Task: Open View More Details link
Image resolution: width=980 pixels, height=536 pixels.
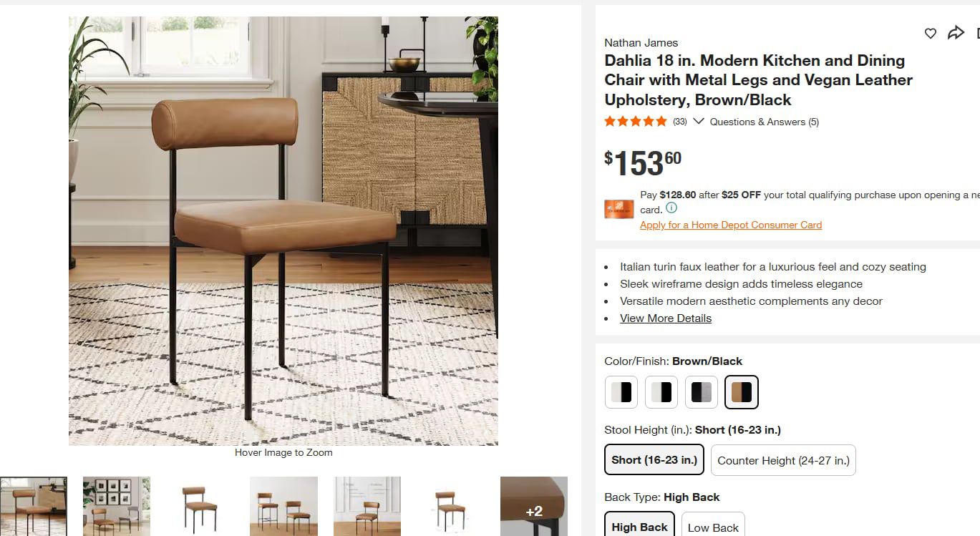Action: [x=666, y=318]
